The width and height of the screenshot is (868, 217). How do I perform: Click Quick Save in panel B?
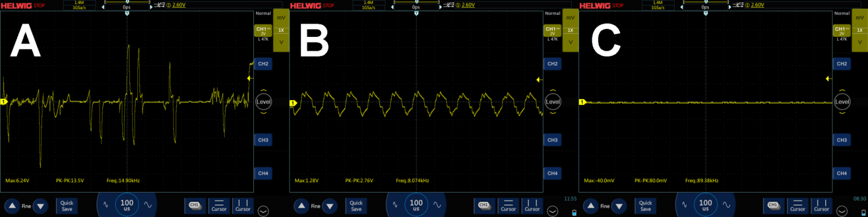coord(356,206)
